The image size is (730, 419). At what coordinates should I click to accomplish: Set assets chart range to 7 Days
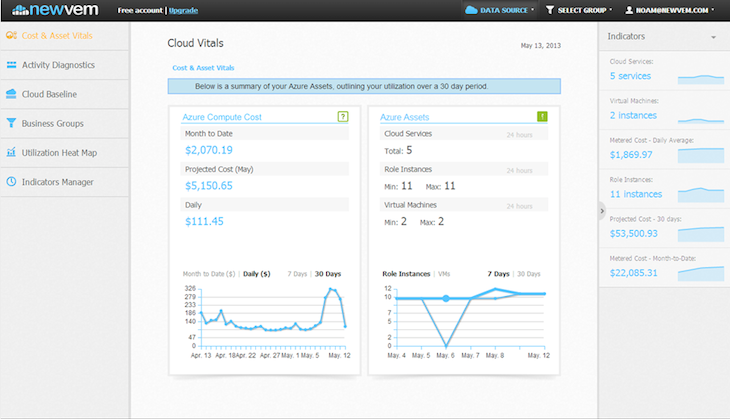click(x=498, y=274)
